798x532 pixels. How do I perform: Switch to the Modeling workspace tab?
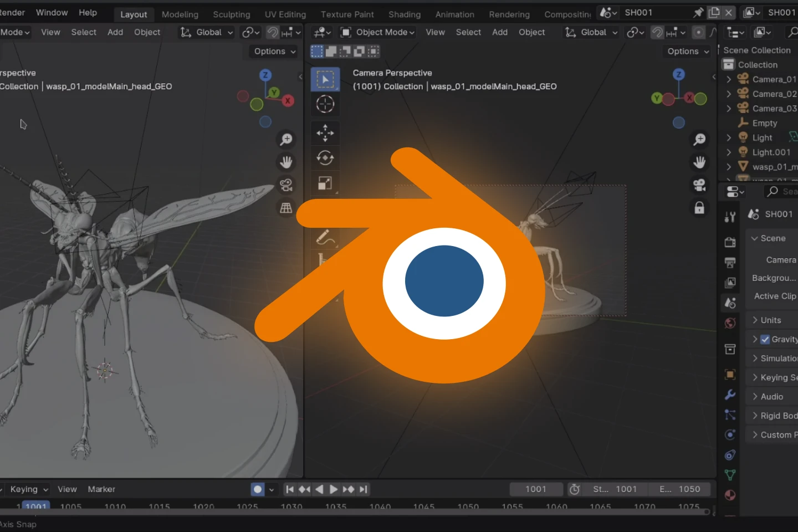tap(180, 14)
